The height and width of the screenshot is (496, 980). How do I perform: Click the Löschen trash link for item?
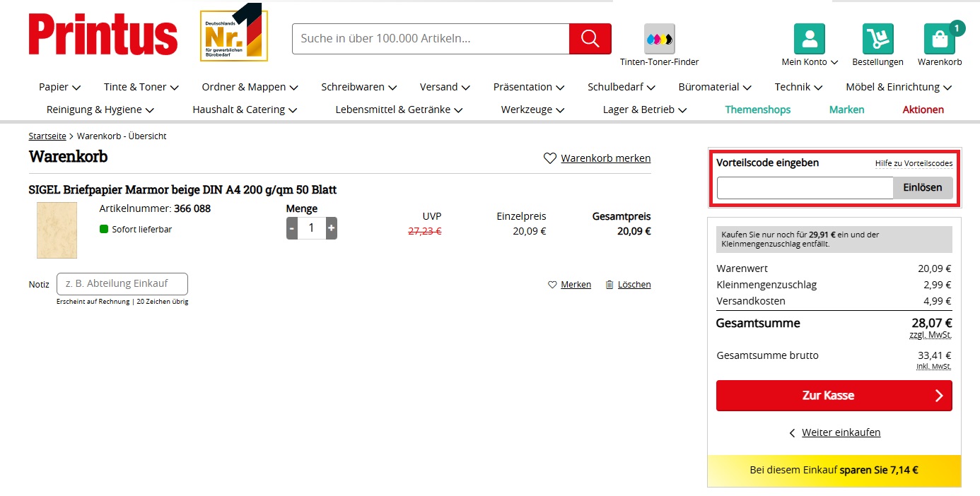coord(628,285)
